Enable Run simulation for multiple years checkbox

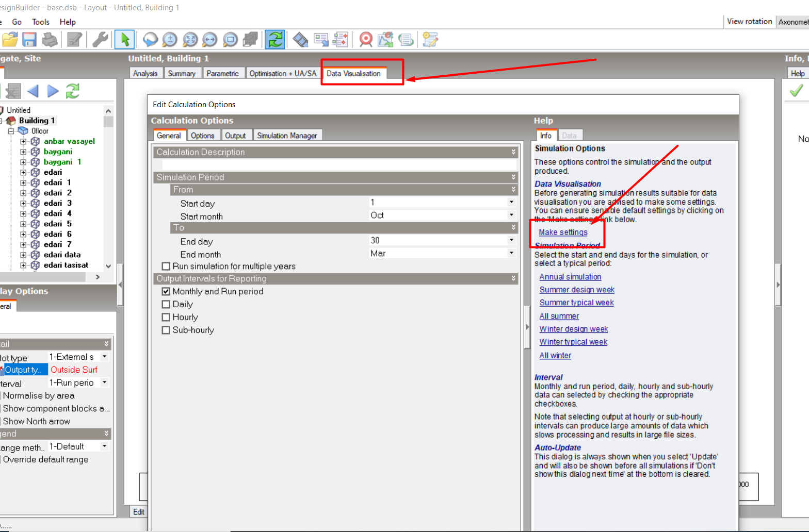[166, 267]
